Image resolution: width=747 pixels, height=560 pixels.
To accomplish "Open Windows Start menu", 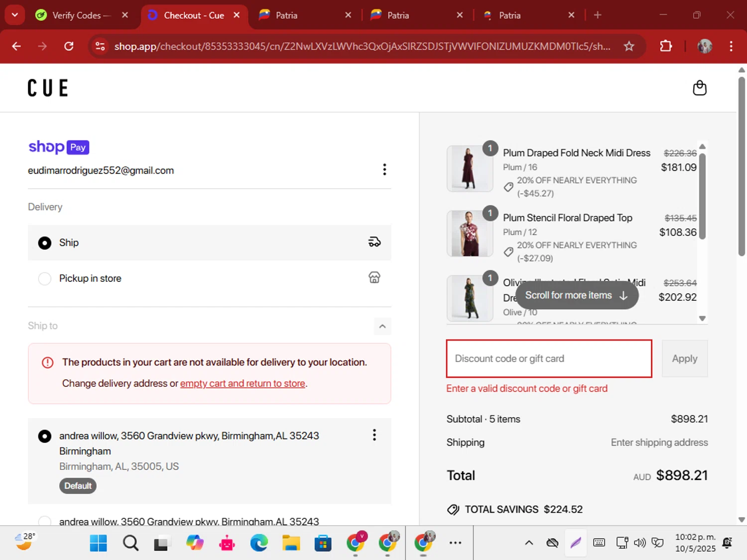I will [x=98, y=543].
